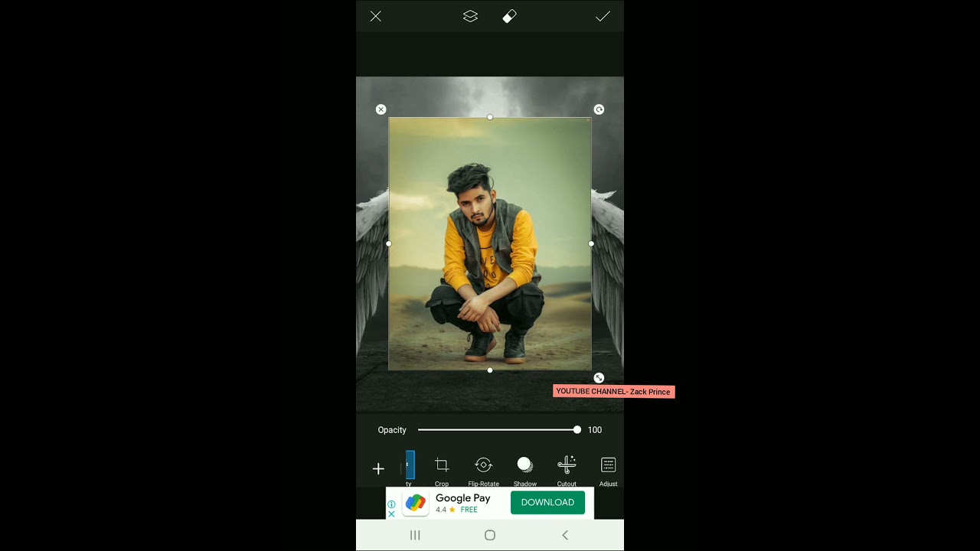980x551 pixels.
Task: Click the Opacity slider track
Action: pyautogui.click(x=498, y=430)
